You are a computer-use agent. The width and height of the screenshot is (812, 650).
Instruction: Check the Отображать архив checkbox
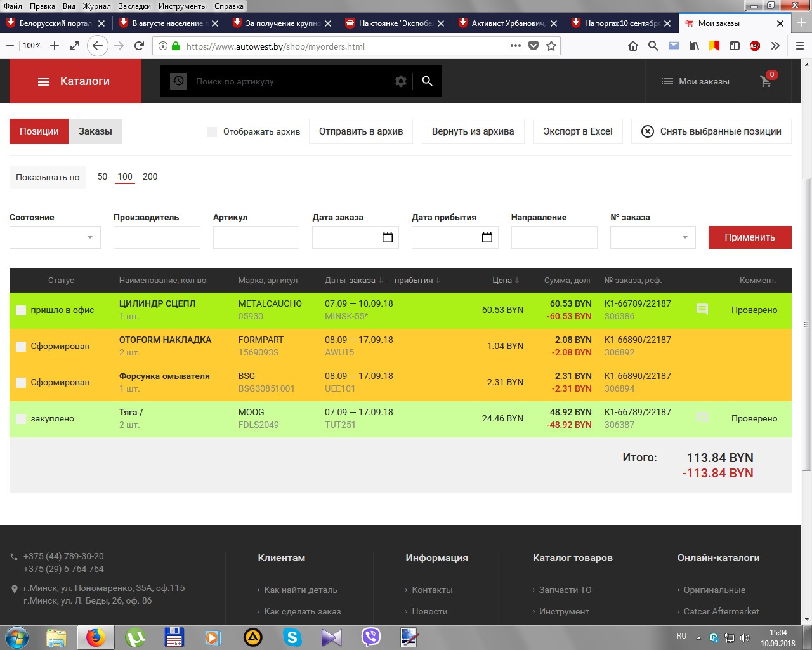[212, 132]
